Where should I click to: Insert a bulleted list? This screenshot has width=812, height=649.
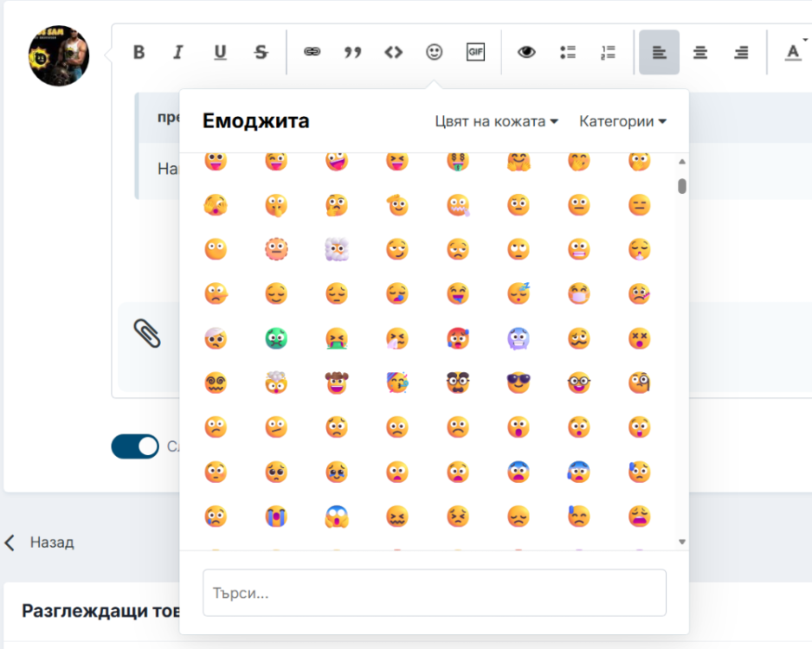(x=568, y=52)
